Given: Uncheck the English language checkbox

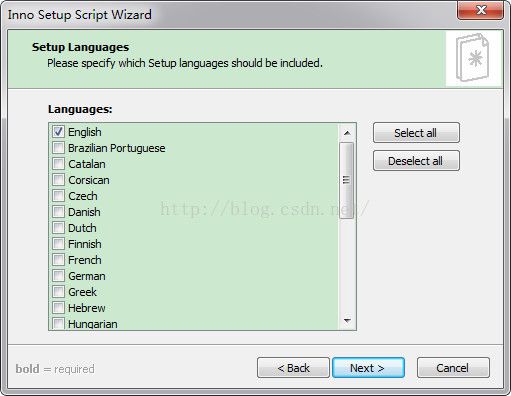Looking at the screenshot, I should pyautogui.click(x=58, y=132).
